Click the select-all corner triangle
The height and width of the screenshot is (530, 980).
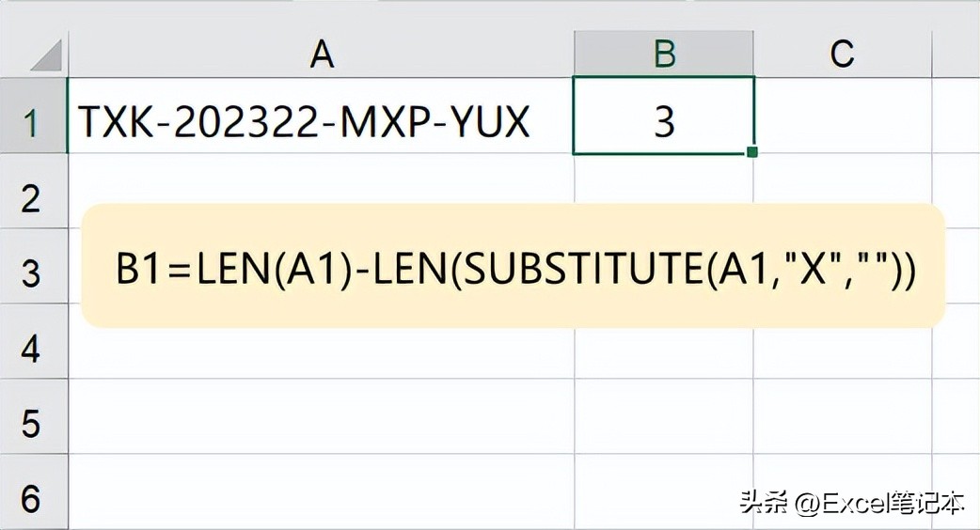45,56
